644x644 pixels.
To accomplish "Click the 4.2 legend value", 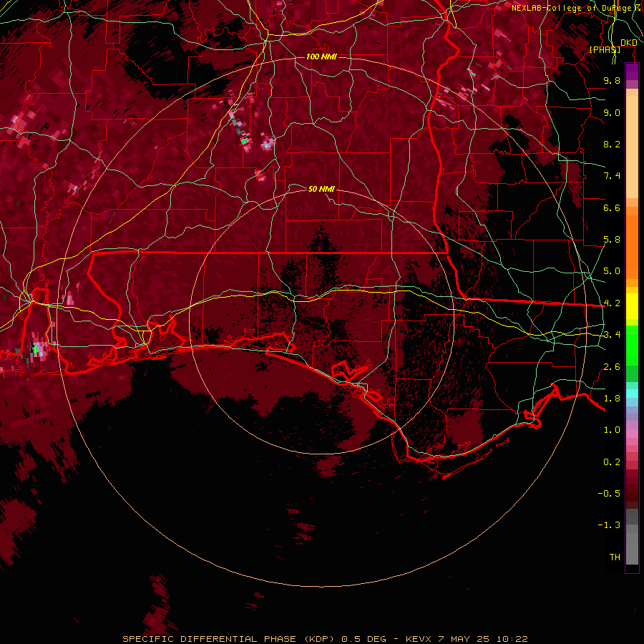I will tap(612, 303).
